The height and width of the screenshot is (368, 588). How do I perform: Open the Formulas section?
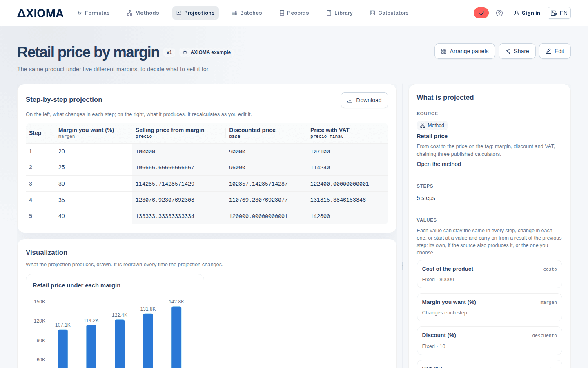[94, 13]
